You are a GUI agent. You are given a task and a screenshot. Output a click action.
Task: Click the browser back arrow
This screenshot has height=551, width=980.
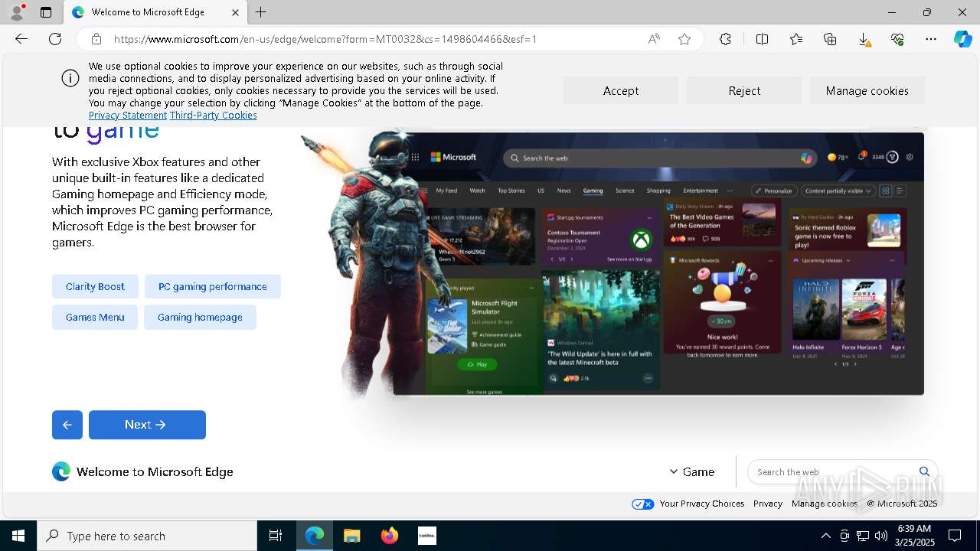(x=21, y=39)
